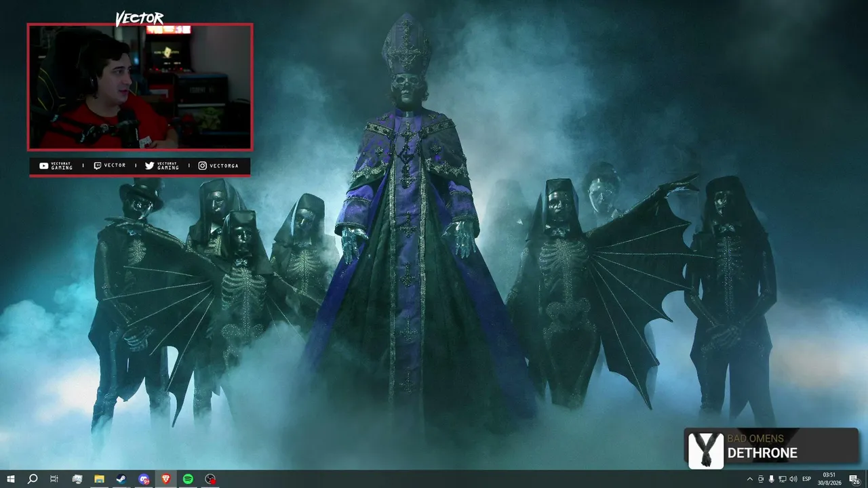
Task: Click the Instagram Vectorga label
Action: [x=218, y=165]
